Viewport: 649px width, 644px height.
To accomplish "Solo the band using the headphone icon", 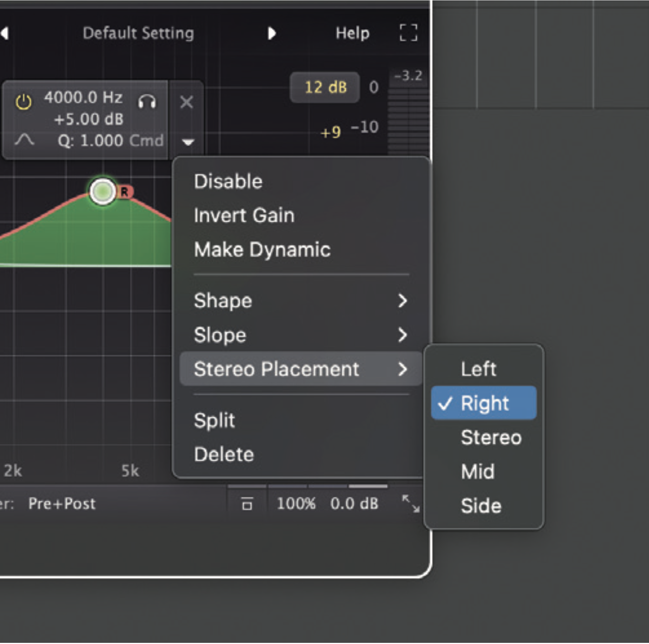I will coord(147,102).
